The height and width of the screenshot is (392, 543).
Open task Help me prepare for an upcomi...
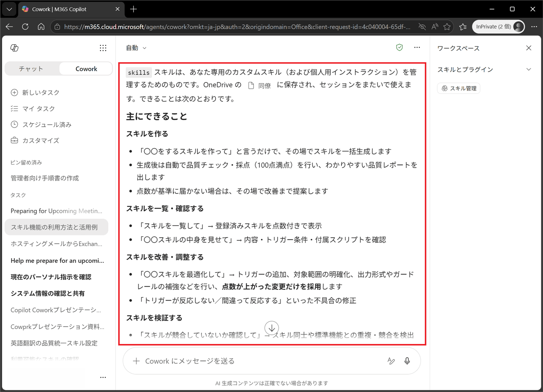(56, 261)
